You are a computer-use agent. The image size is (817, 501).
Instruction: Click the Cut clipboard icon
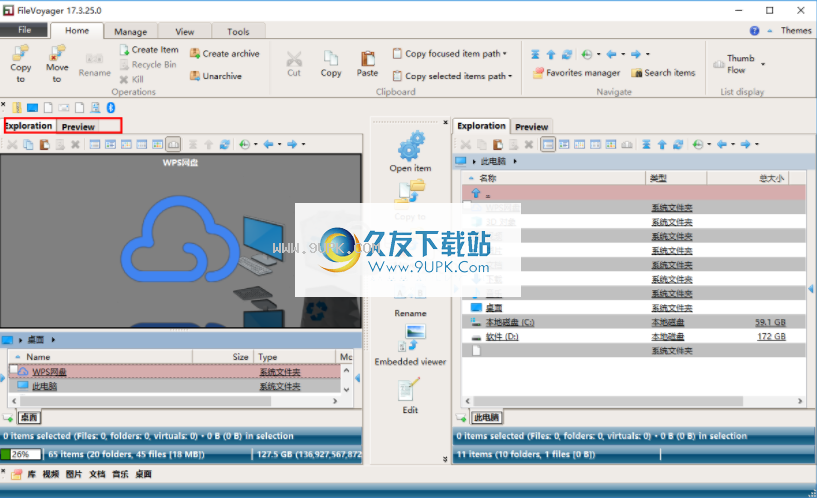(x=294, y=64)
